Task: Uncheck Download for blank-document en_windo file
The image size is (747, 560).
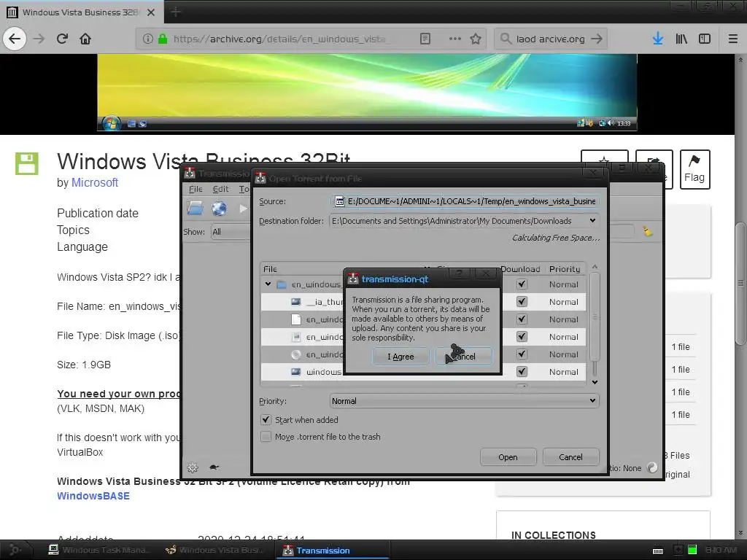Action: point(522,319)
